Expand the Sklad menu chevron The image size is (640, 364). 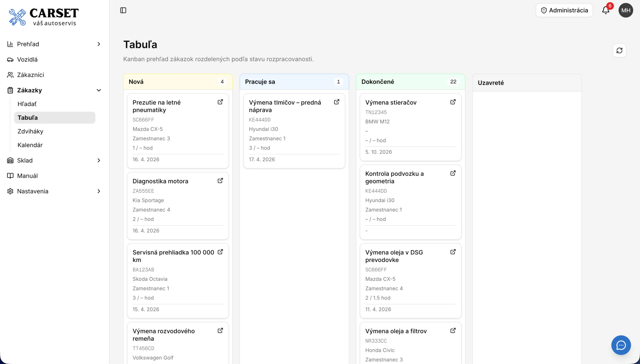click(99, 161)
